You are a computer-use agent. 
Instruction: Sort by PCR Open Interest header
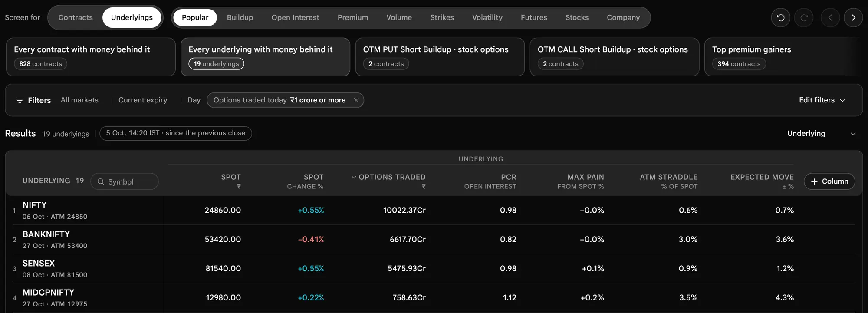[490, 181]
